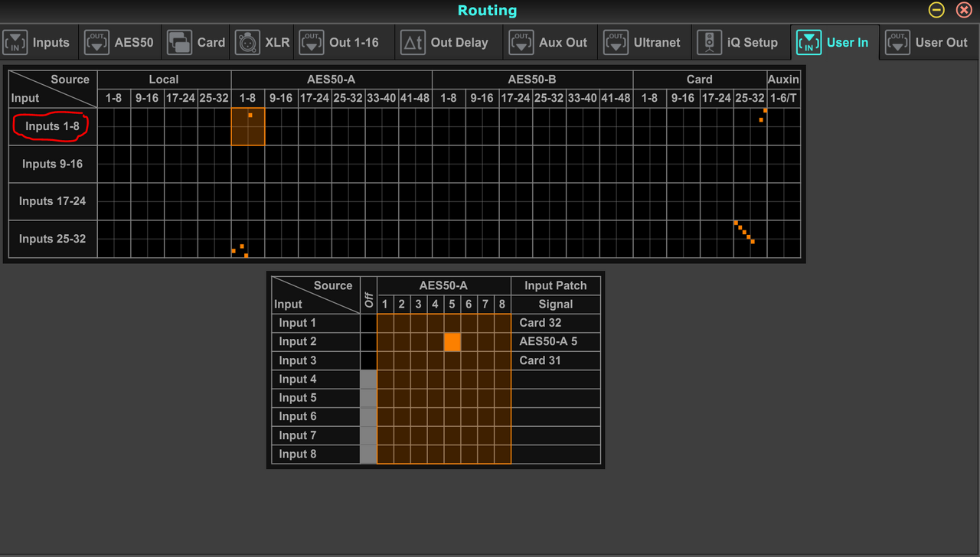Click AES50-A 41-48 column header
The width and height of the screenshot is (980, 557).
pos(415,98)
